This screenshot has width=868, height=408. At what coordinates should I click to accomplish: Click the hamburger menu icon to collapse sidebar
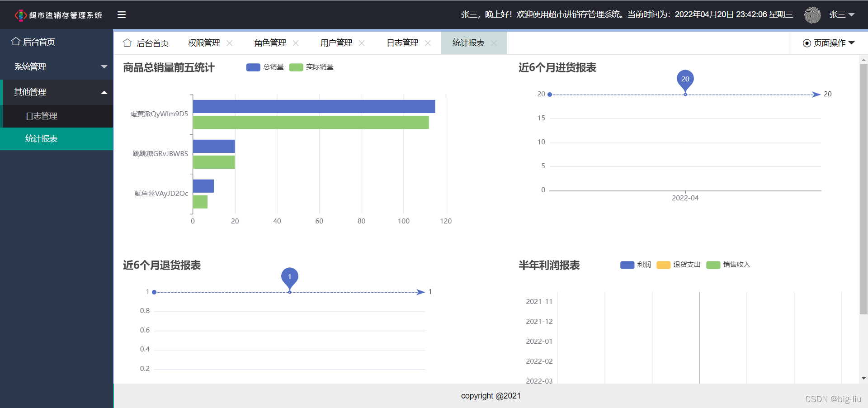click(121, 14)
